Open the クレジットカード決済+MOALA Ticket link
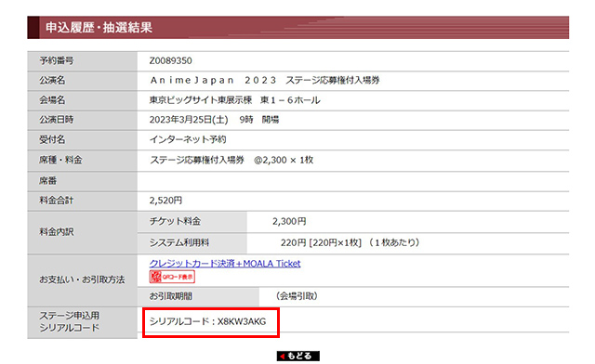This screenshot has height=364, width=595. [x=225, y=263]
